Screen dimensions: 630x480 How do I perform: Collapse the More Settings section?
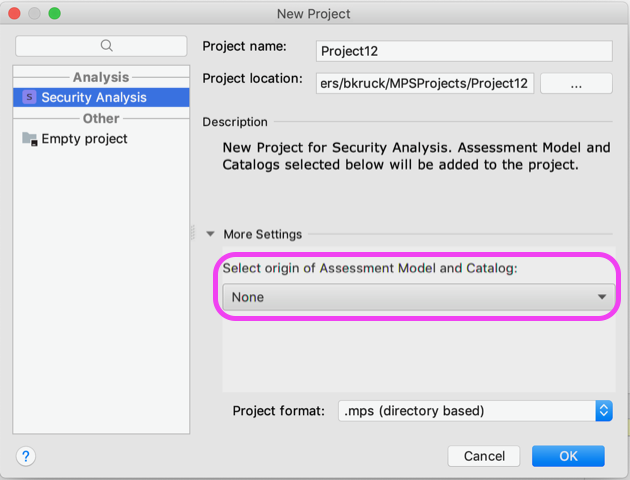[210, 234]
